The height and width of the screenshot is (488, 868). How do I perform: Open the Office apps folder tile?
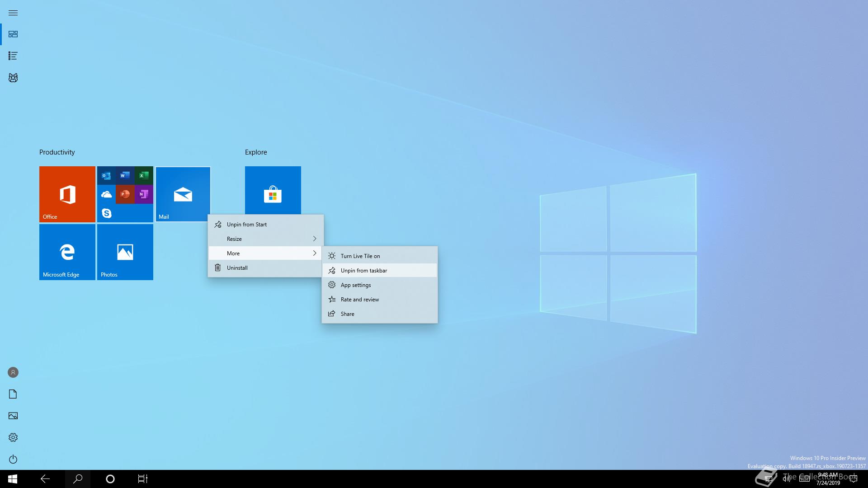coord(125,194)
